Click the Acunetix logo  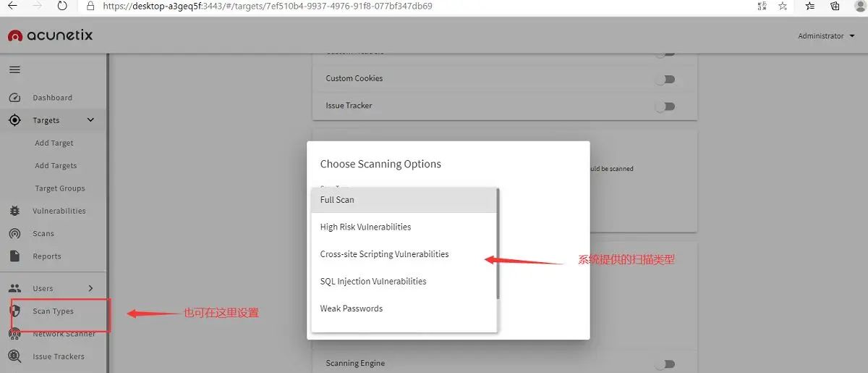[51, 35]
